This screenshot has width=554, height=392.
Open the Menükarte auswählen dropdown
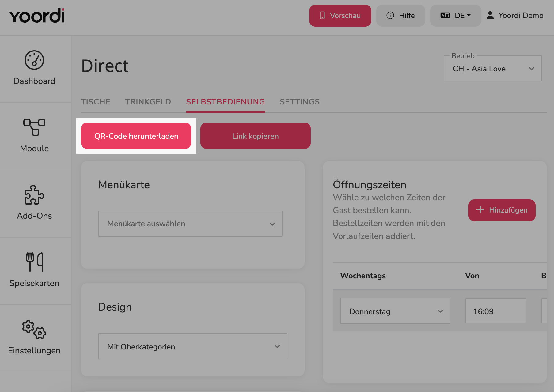(x=190, y=224)
